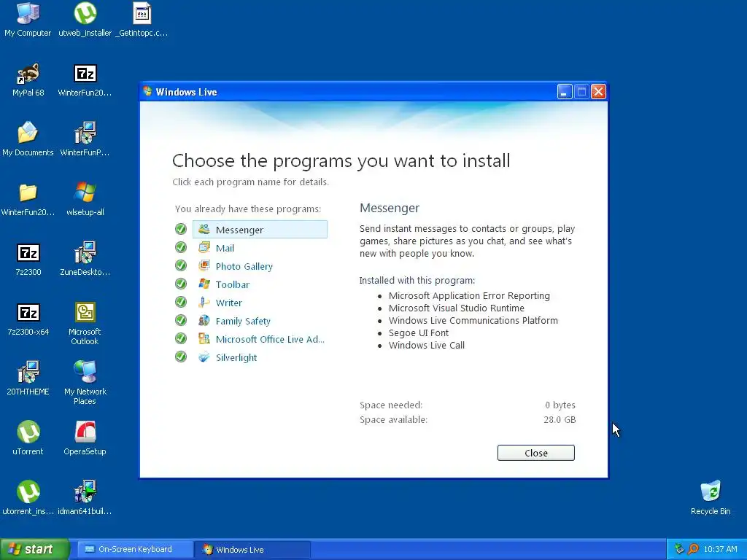Click green check mark beside Toolbar
Image resolution: width=747 pixels, height=560 pixels.
point(181,284)
